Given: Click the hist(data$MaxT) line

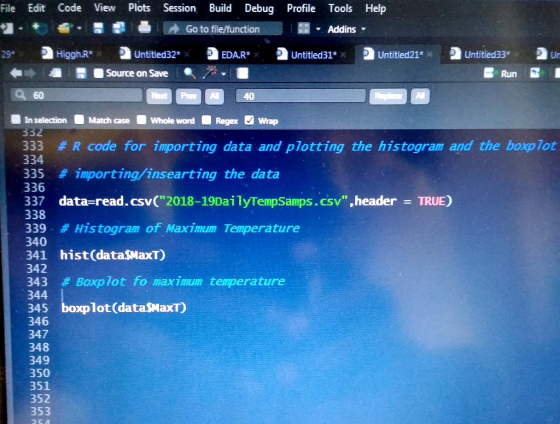Looking at the screenshot, I should click(x=113, y=255).
